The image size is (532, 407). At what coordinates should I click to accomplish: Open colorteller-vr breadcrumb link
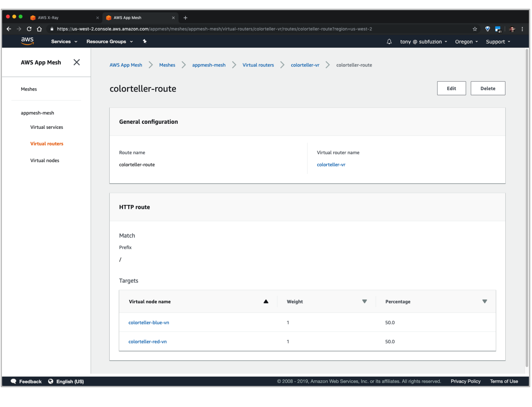[305, 65]
